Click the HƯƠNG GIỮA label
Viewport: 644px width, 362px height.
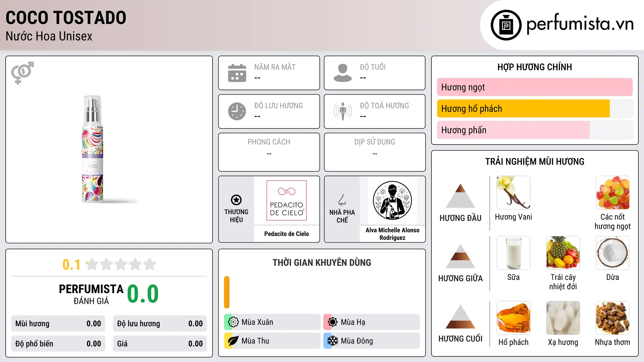pos(460,278)
